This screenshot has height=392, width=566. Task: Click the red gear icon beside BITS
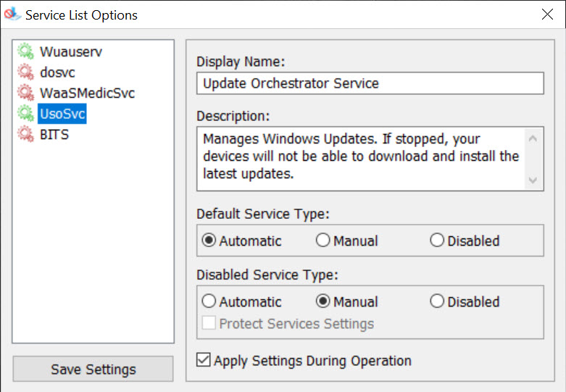click(25, 134)
